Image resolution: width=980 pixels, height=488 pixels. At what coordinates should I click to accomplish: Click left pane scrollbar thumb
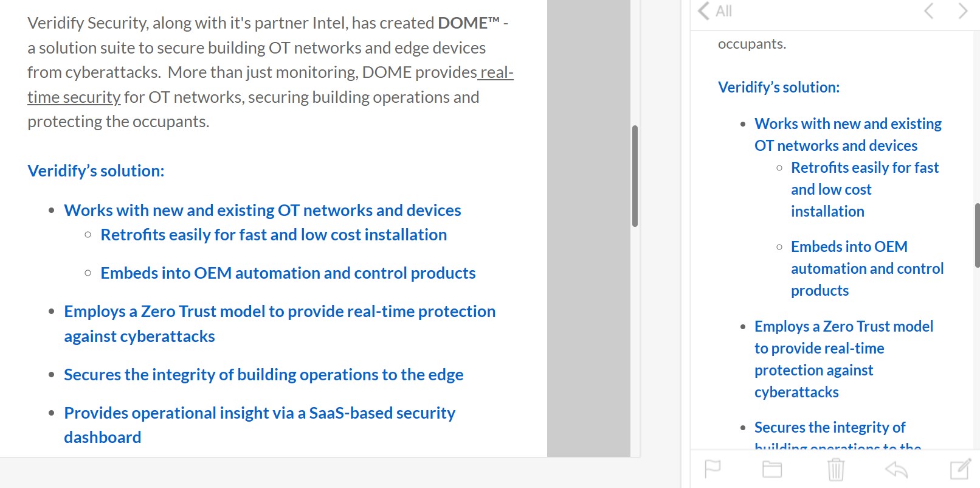tap(635, 176)
